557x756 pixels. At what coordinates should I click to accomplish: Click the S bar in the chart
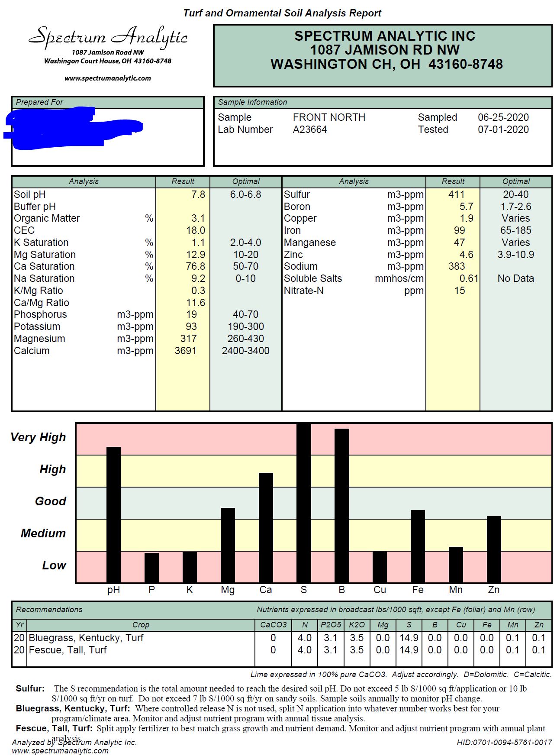[304, 503]
